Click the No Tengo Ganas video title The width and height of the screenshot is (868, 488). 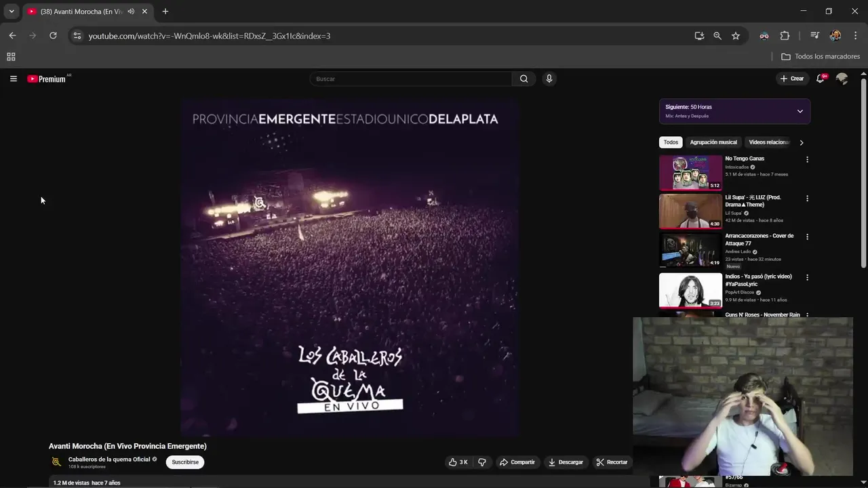(745, 159)
